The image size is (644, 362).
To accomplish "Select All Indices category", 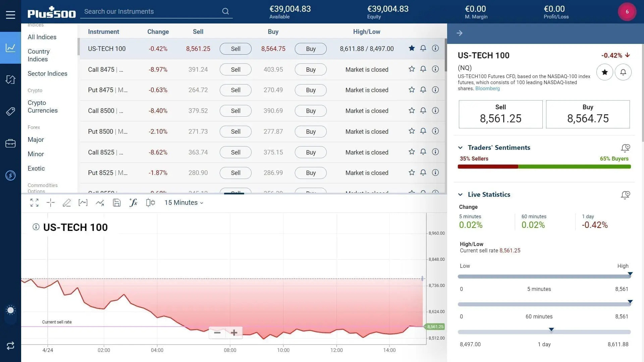I will click(42, 37).
